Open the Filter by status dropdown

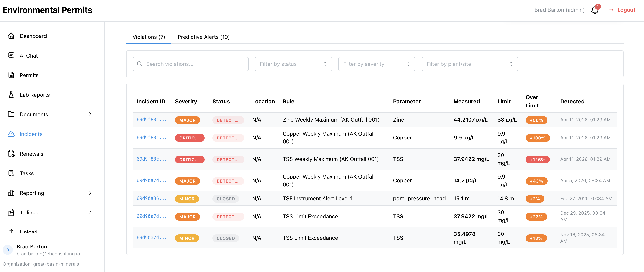click(x=293, y=64)
